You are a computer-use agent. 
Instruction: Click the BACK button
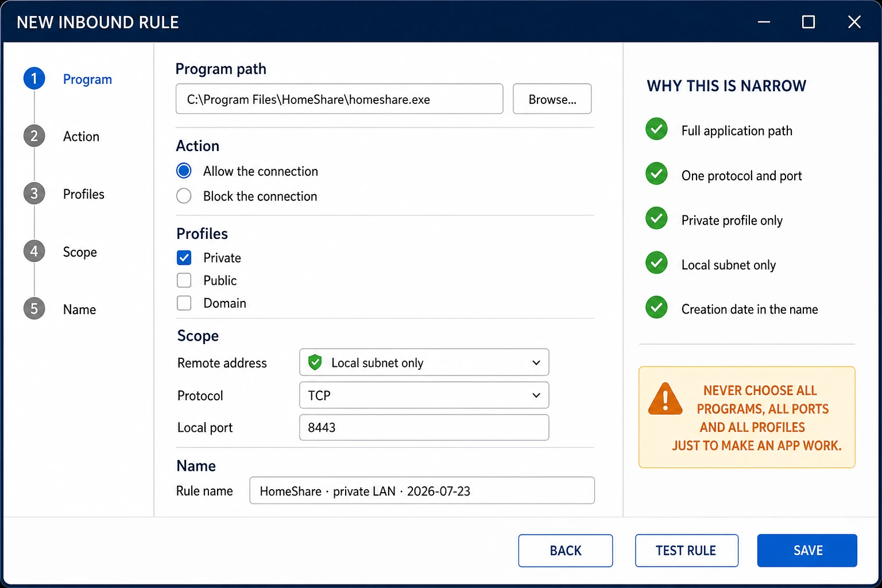pyautogui.click(x=566, y=551)
